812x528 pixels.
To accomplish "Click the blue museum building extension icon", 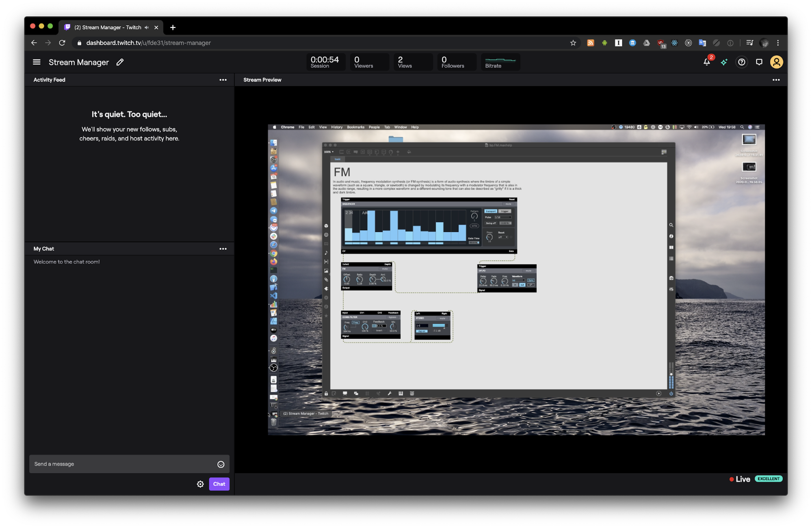I will point(632,43).
